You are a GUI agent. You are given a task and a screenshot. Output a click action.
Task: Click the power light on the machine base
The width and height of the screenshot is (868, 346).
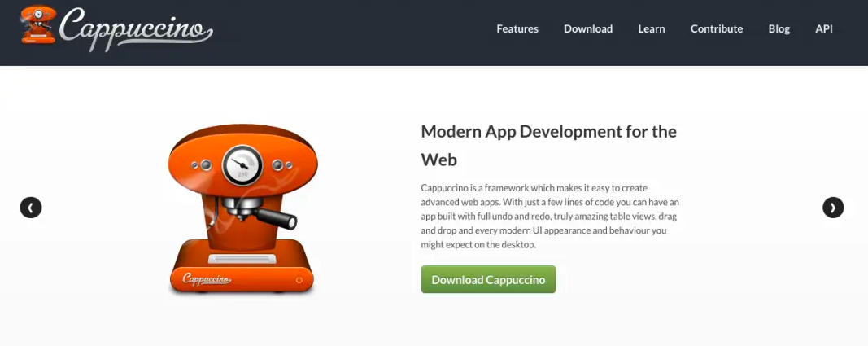pyautogui.click(x=299, y=280)
